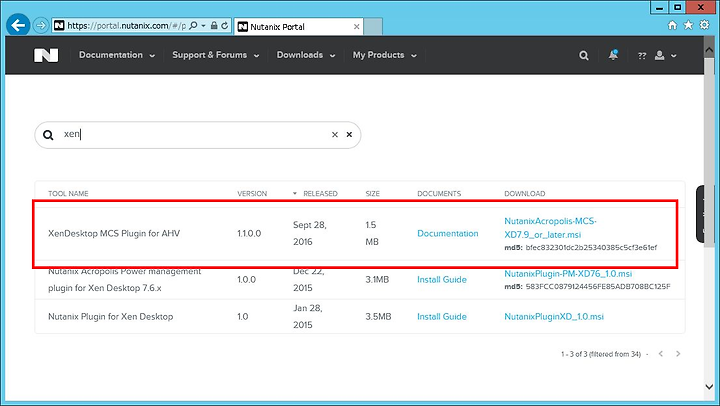Click the URL text in address bar

point(126,26)
